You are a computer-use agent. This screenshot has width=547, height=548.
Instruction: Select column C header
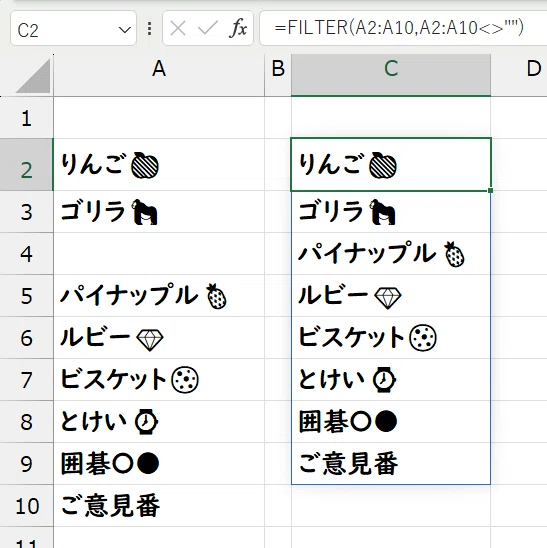[x=391, y=75]
